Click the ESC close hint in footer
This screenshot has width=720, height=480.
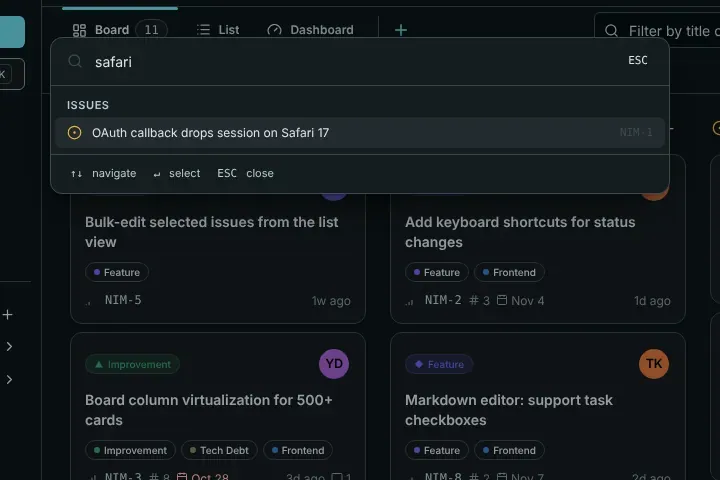[245, 174]
